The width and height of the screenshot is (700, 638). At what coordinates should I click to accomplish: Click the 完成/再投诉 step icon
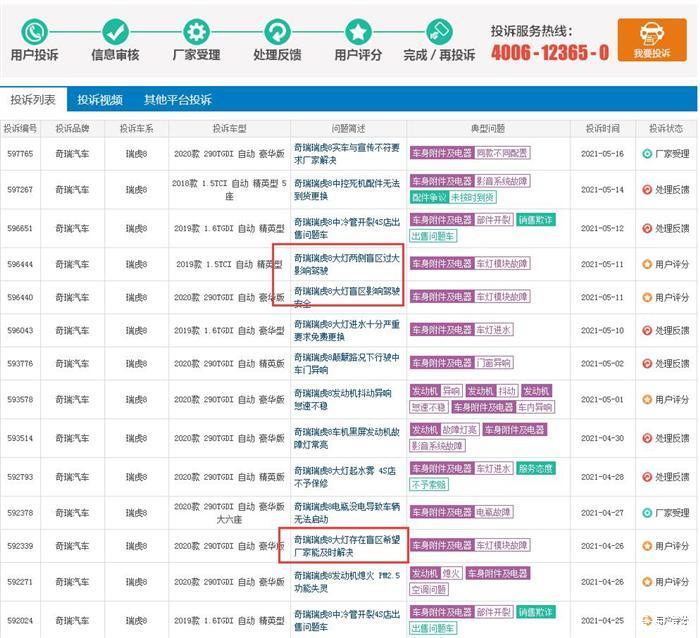click(439, 32)
